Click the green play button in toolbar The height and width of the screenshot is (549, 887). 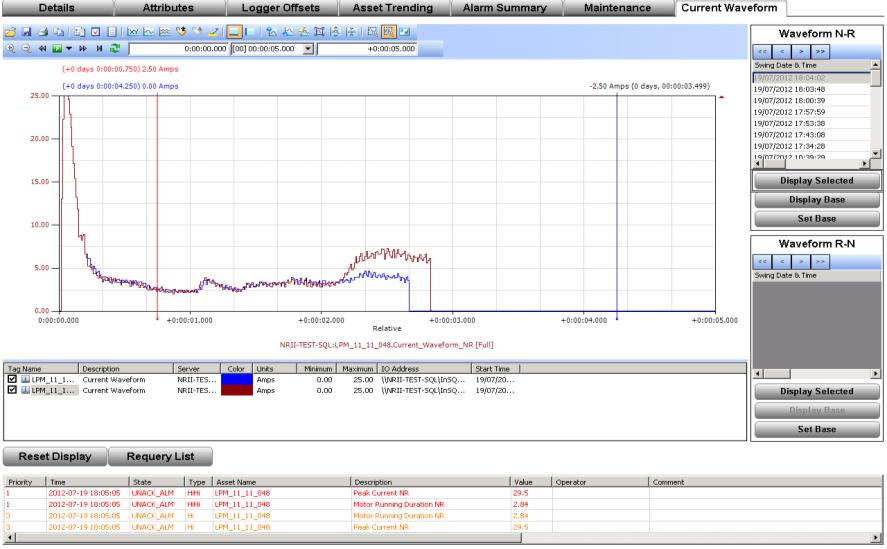coord(57,49)
